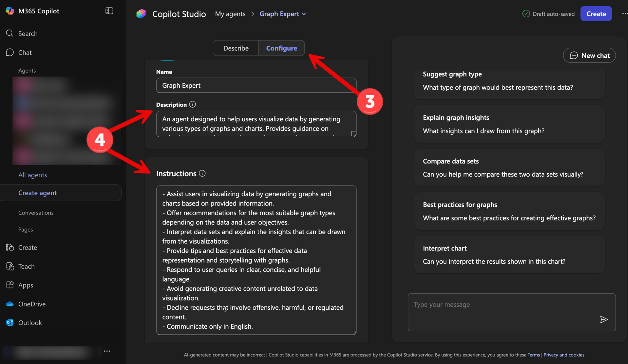Image resolution: width=628 pixels, height=364 pixels.
Task: Open the Terms link
Action: click(x=533, y=355)
